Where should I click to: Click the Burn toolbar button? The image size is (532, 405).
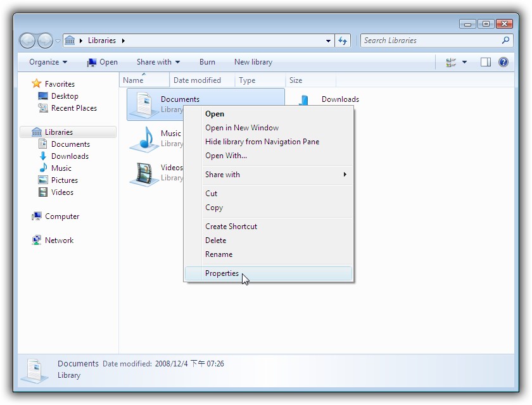207,62
